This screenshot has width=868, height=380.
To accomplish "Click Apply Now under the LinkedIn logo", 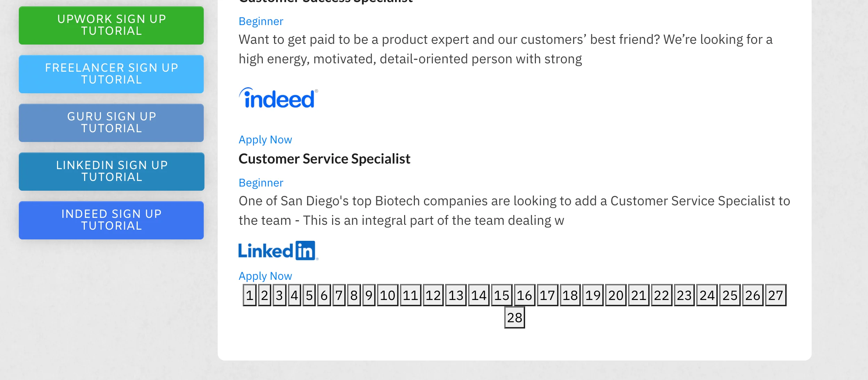I will tap(265, 276).
